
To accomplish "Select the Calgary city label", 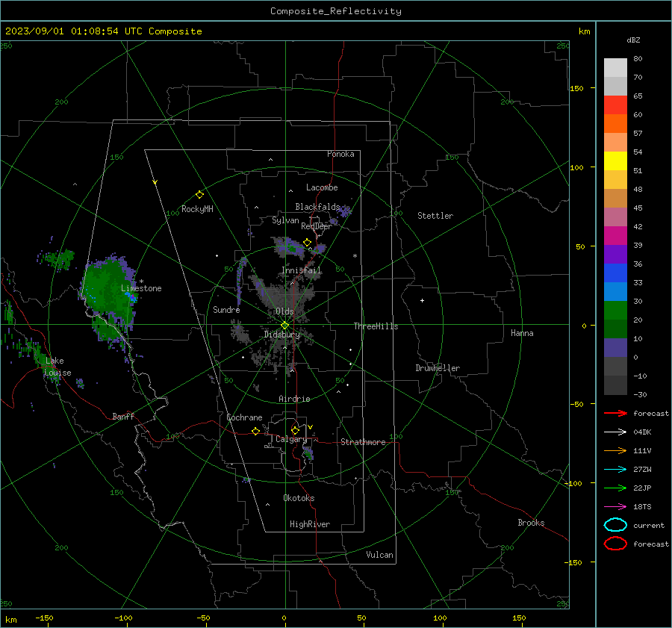I will click(x=291, y=439).
